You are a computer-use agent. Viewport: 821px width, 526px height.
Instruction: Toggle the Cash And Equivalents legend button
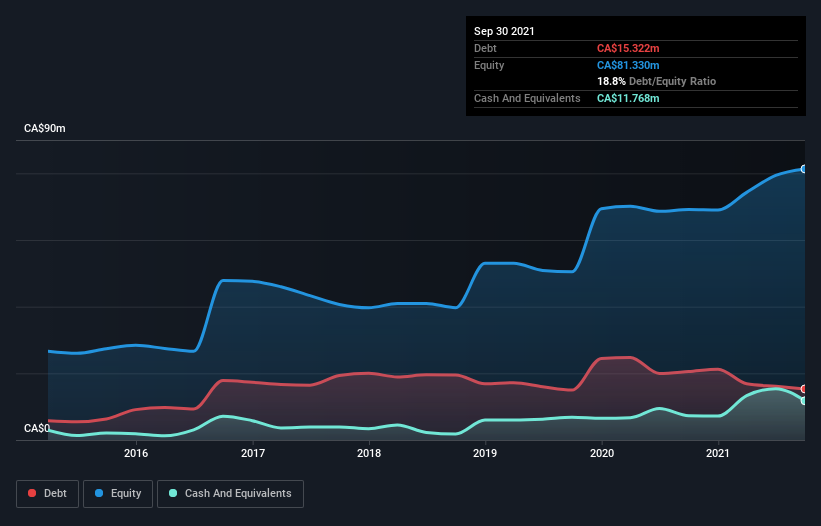pos(230,494)
